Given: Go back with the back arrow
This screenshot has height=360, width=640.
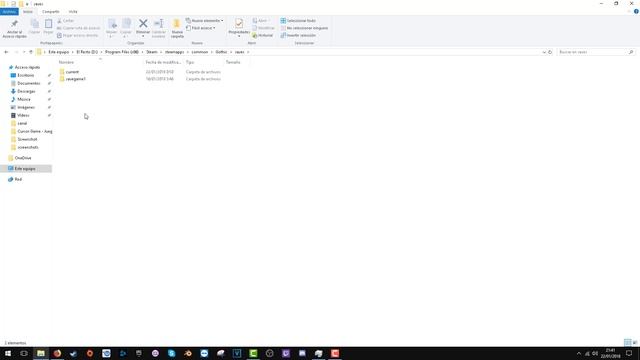Looking at the screenshot, I should [6, 52].
